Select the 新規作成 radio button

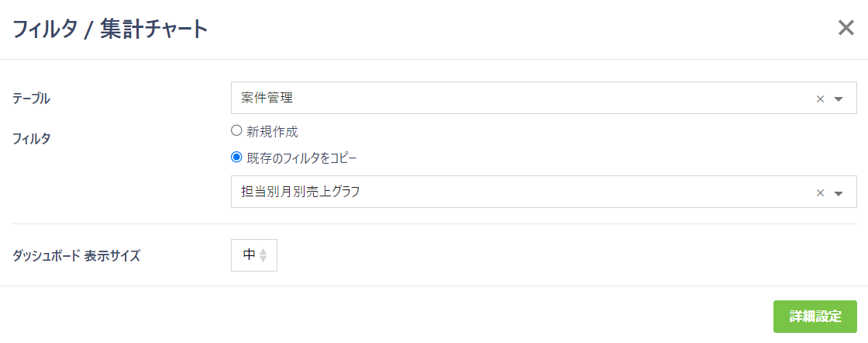coord(236,131)
